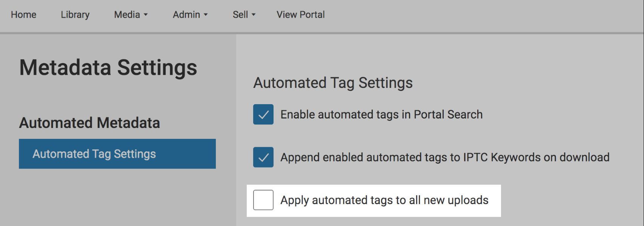Click the View Portal link

[300, 15]
